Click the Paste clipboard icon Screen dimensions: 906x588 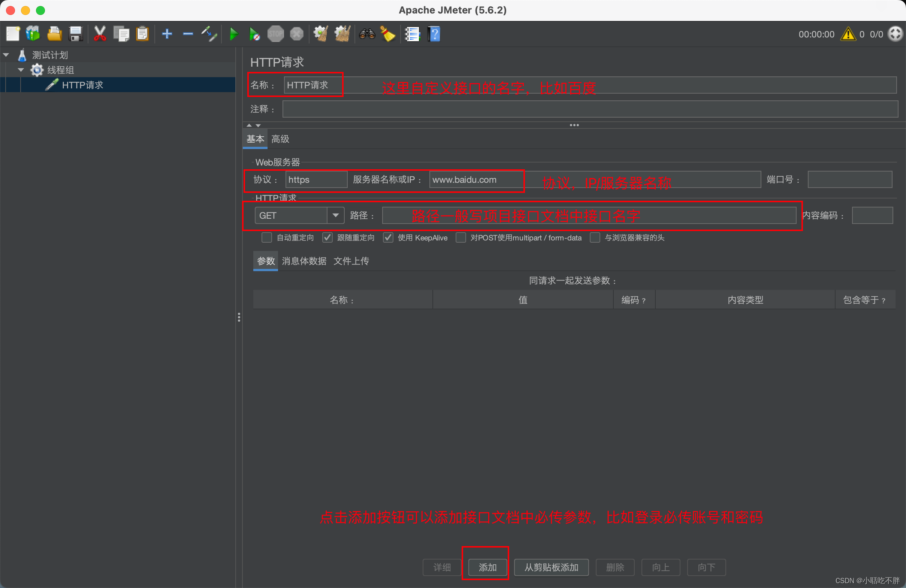(x=142, y=34)
